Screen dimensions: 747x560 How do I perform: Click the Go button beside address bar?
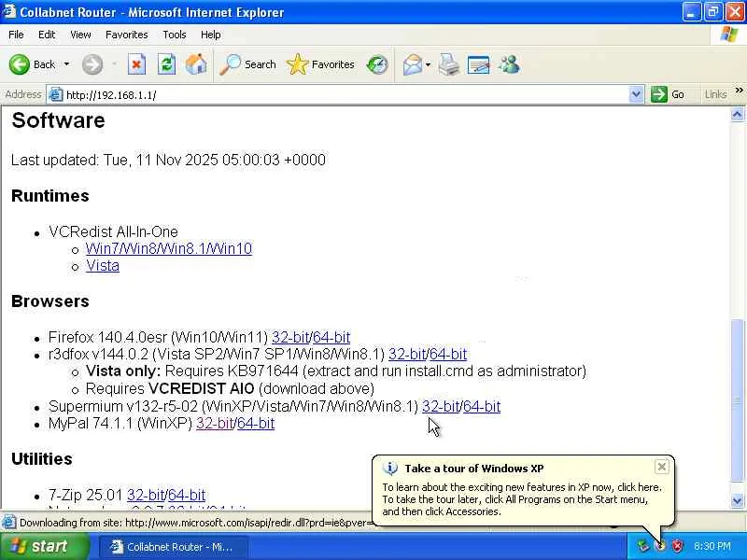tap(668, 94)
